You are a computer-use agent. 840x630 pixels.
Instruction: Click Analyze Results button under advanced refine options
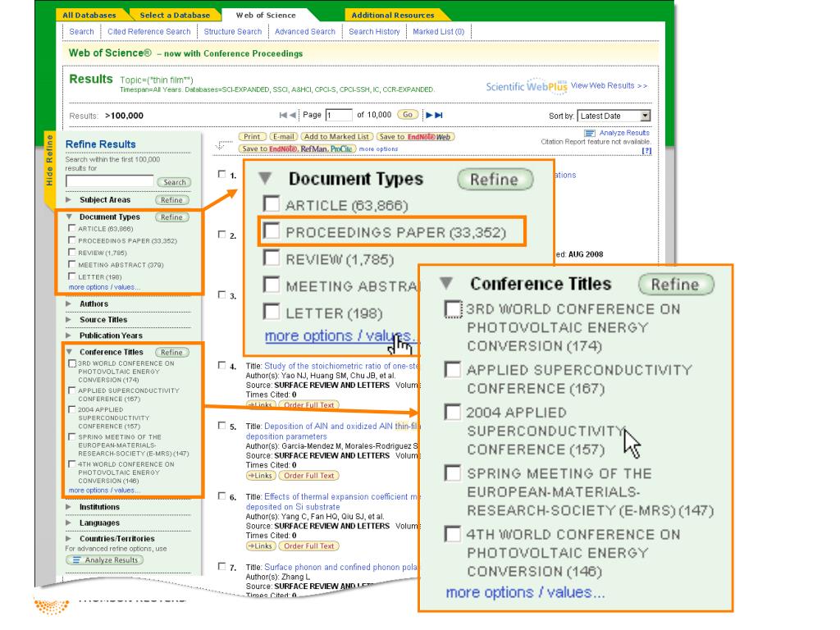point(104,559)
